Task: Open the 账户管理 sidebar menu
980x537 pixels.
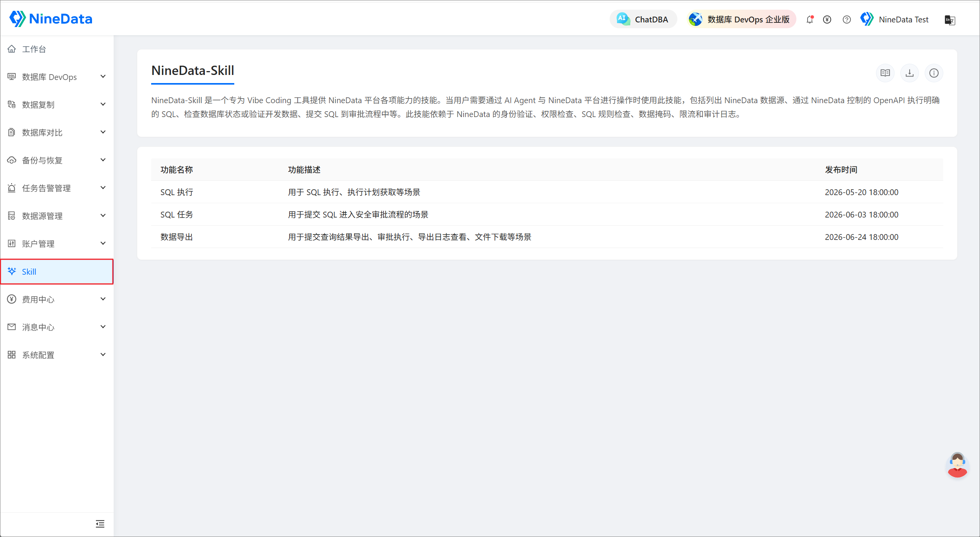Action: coord(57,244)
